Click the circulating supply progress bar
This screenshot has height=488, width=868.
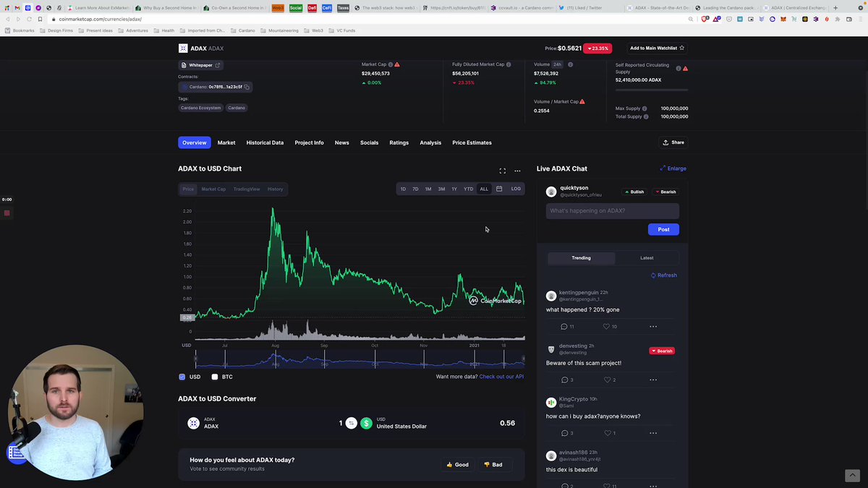click(652, 90)
